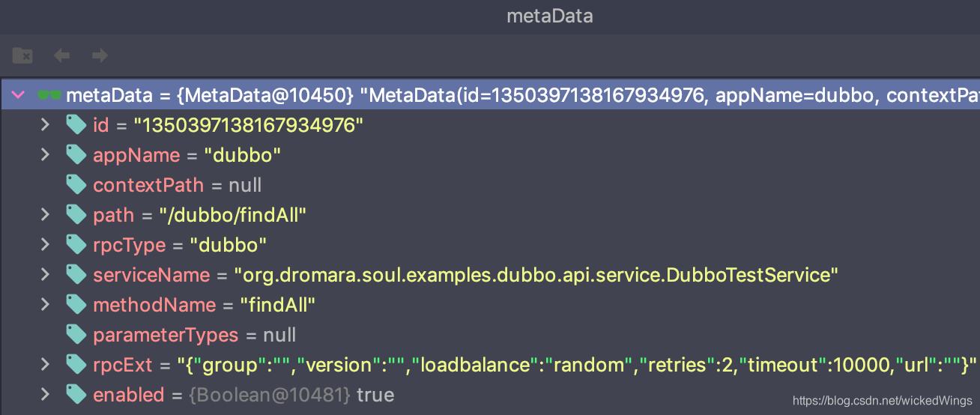The height and width of the screenshot is (415, 980).
Task: Select the parameterTypes = null row
Action: tap(490, 335)
